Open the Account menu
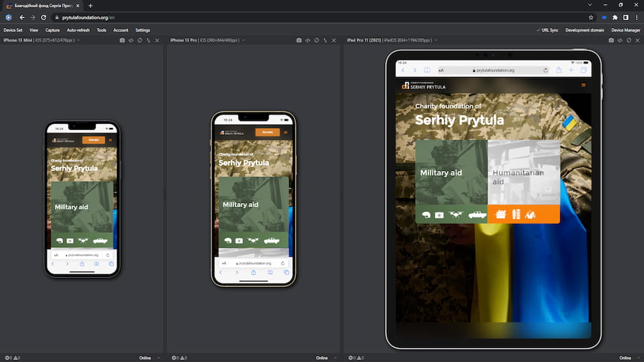Viewport: 644px width, 362px height. coord(121,30)
